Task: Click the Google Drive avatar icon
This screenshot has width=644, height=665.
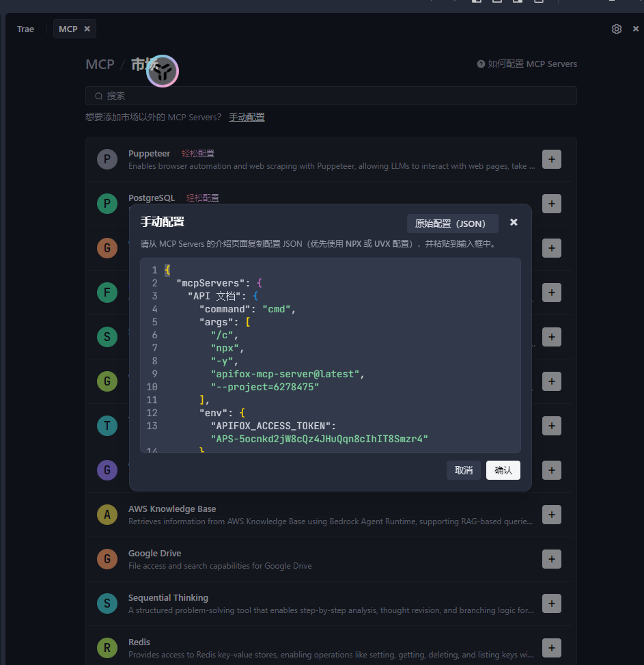Action: pos(107,559)
